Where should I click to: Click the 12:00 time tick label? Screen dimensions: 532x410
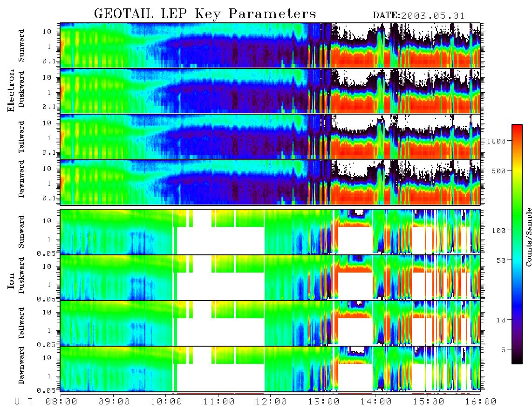tap(272, 402)
